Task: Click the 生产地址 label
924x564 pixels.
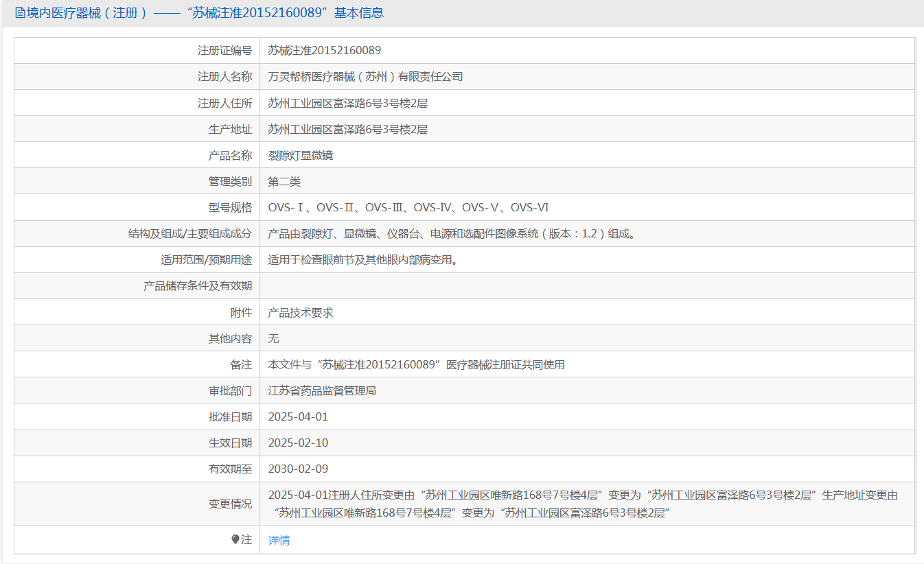Action: click(x=230, y=129)
